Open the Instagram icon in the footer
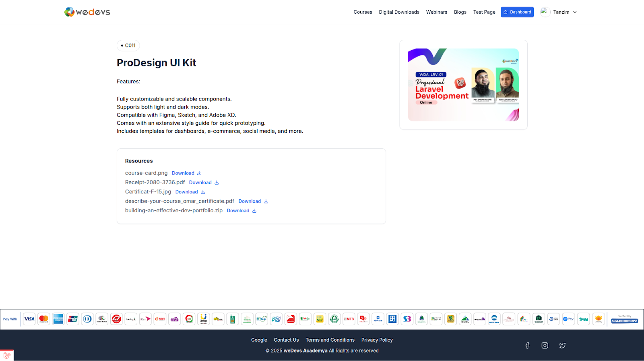 (x=545, y=345)
